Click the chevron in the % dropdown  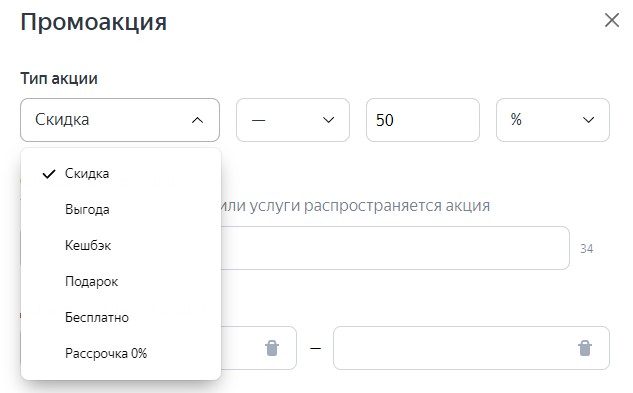pos(589,120)
